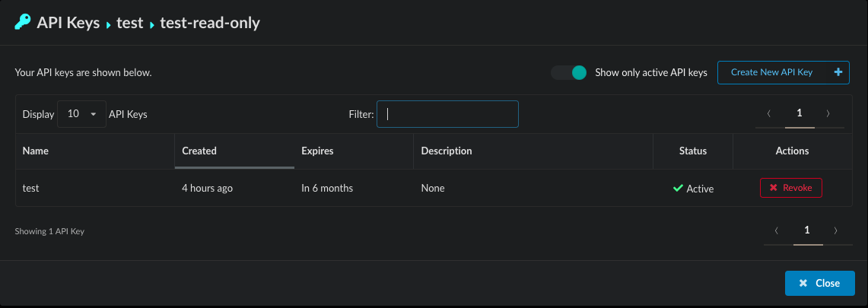Click the green Active checkmark icon
868x308 pixels.
tap(678, 188)
